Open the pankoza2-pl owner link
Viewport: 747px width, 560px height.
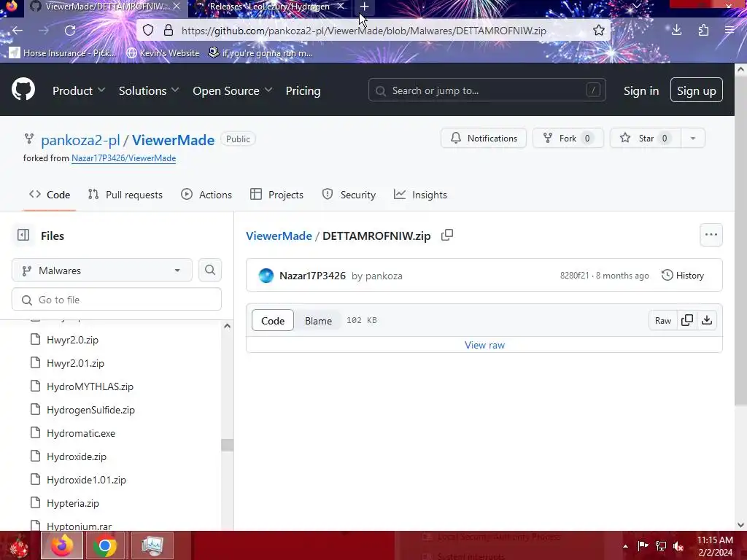click(x=80, y=140)
